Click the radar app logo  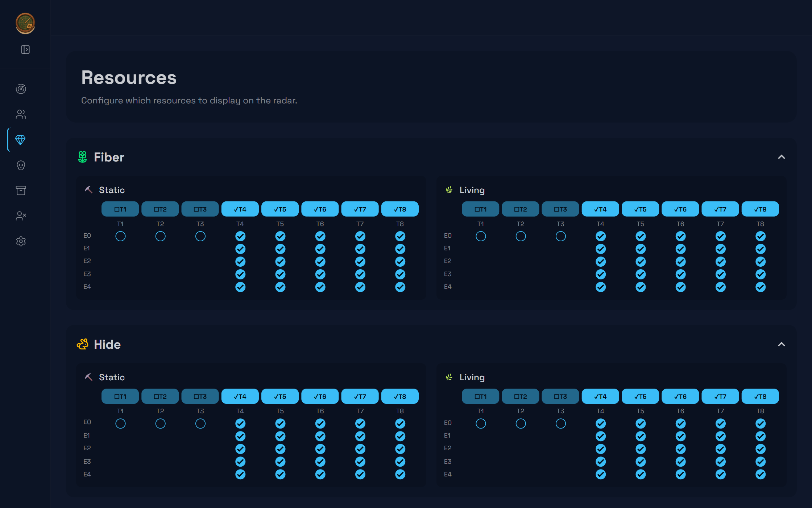point(25,23)
